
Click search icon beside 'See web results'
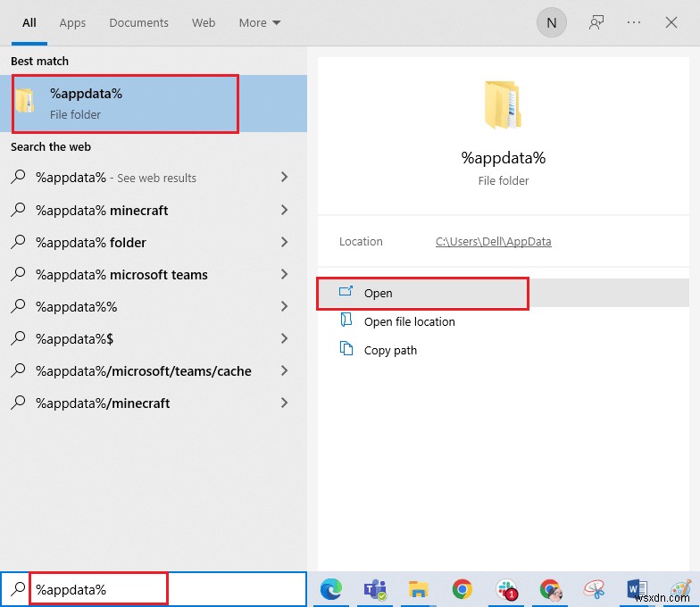coord(18,177)
